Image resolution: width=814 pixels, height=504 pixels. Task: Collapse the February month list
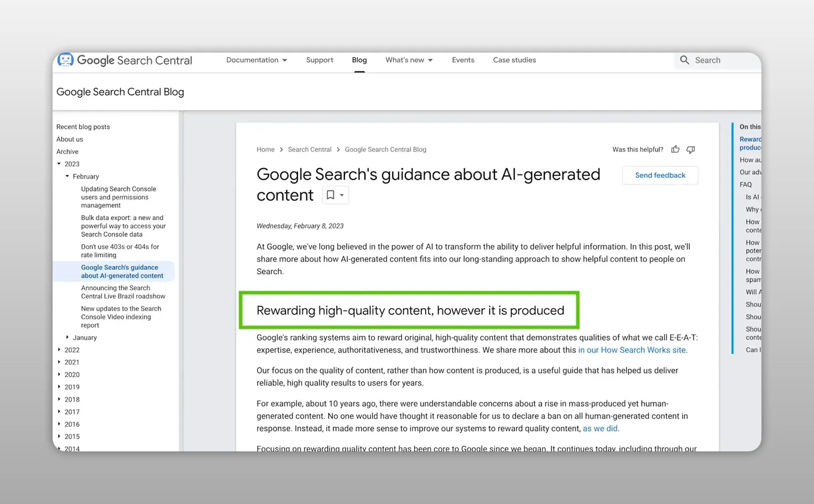point(68,176)
